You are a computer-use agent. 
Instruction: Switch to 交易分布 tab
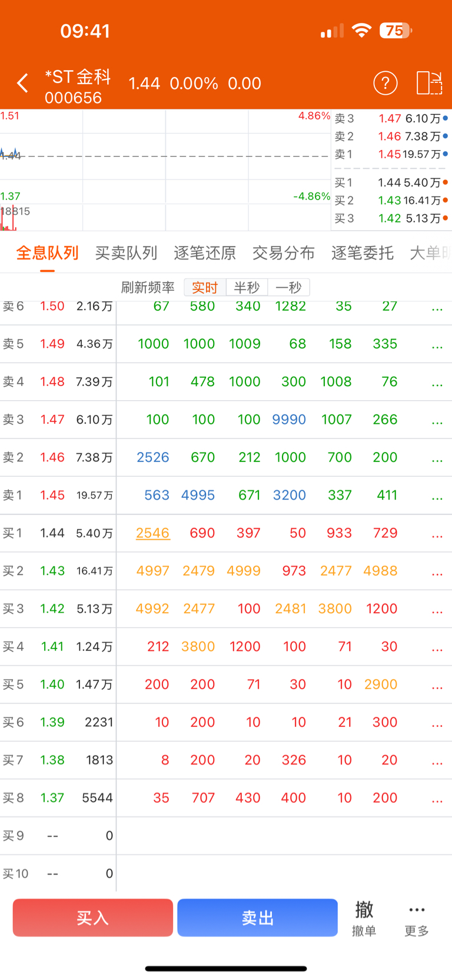tap(284, 253)
